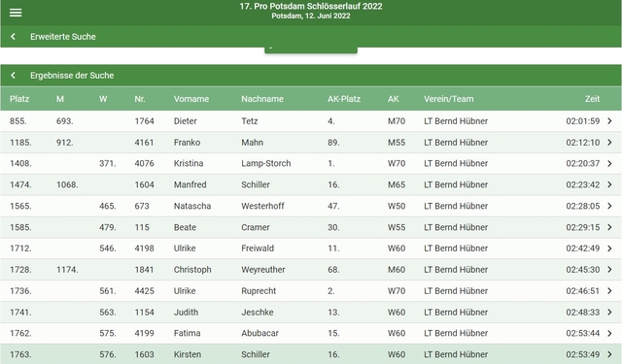The image size is (622, 364).
Task: Expand Kristina Lamp-Storch result chevron
Action: [x=609, y=164]
